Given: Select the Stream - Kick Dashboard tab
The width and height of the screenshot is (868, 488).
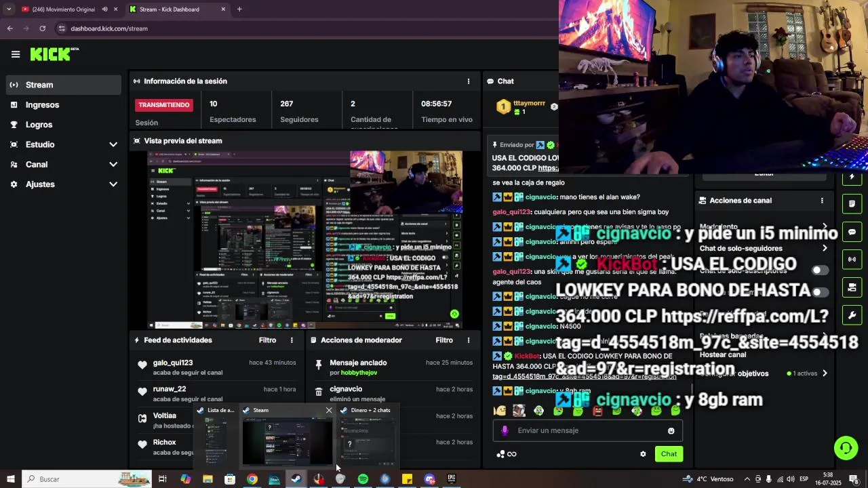Looking at the screenshot, I should pyautogui.click(x=178, y=9).
